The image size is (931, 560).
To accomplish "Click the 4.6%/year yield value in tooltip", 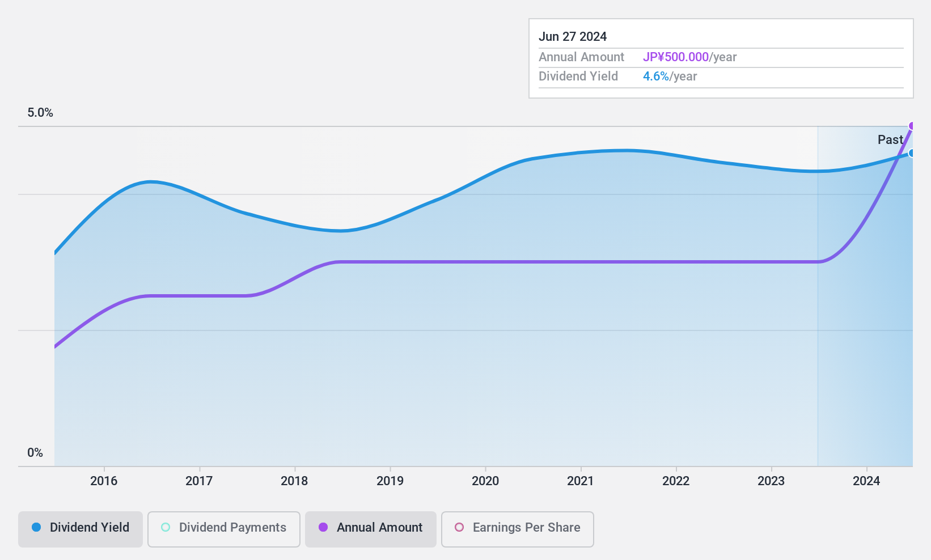I will point(670,77).
